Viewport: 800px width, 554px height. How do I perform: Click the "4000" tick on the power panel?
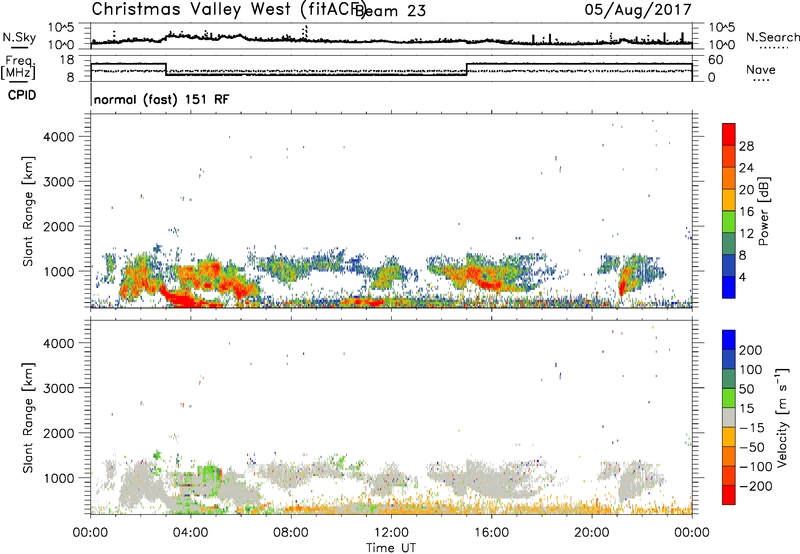[x=60, y=137]
